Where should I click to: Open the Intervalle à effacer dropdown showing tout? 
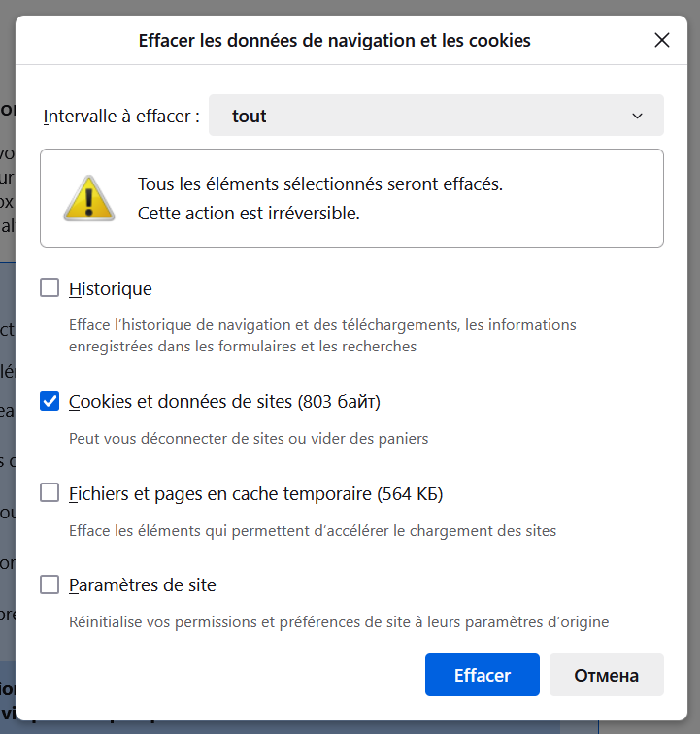point(436,116)
